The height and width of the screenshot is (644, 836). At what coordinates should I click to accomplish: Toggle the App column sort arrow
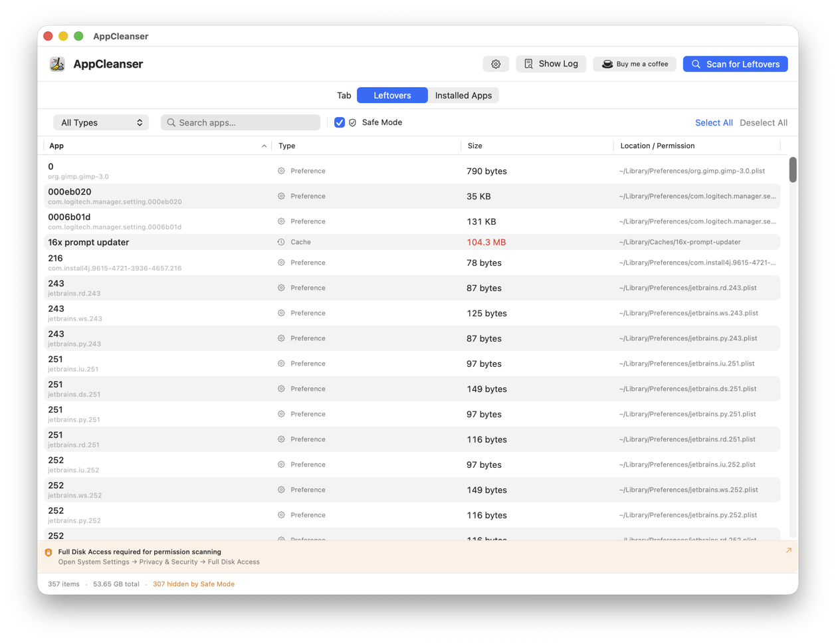click(x=264, y=146)
